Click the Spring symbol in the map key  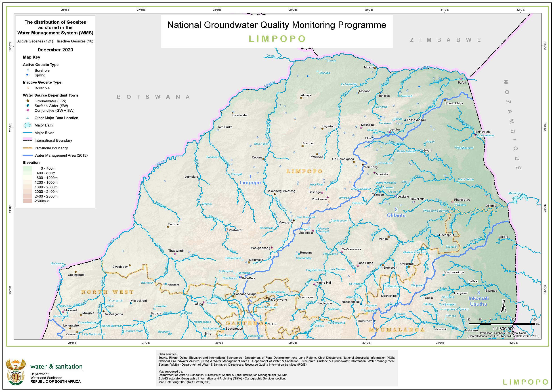[x=28, y=75]
